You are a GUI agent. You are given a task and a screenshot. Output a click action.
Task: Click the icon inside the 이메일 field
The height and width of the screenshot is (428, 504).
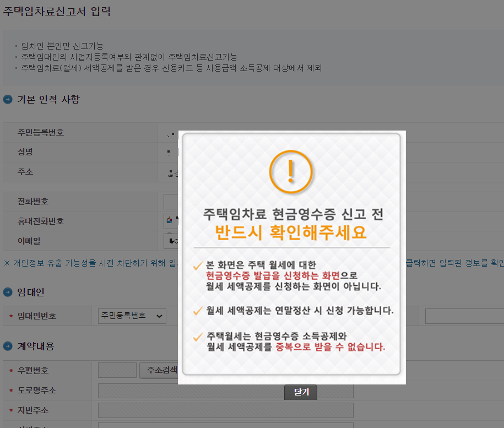pos(170,240)
